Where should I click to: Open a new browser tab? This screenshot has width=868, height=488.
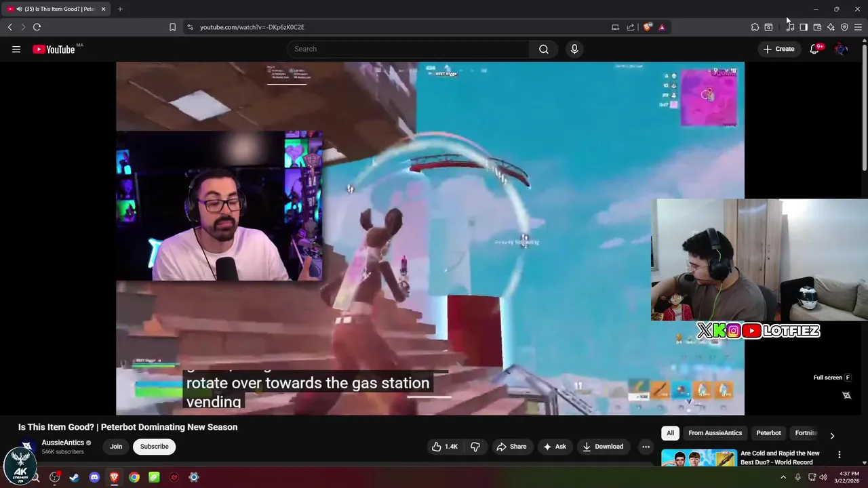[x=120, y=9]
